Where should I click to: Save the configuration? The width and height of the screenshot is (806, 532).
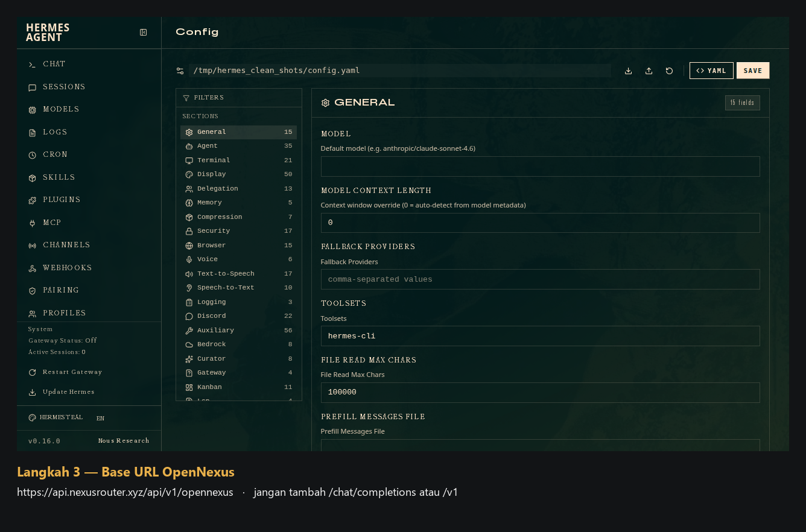(x=753, y=71)
